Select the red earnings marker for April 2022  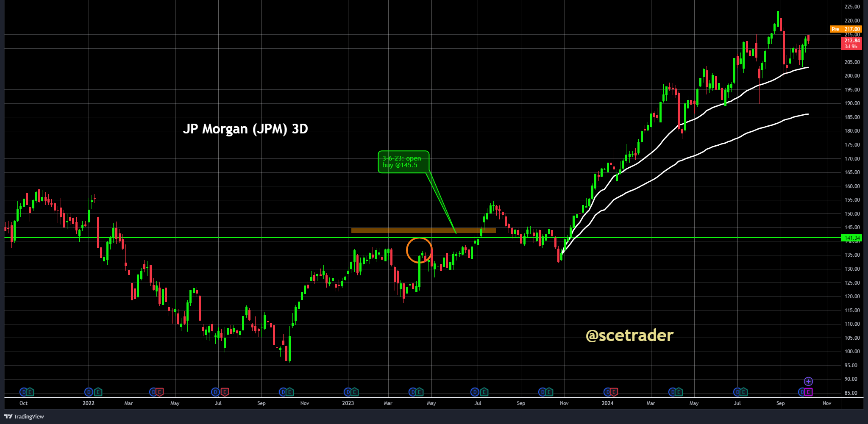point(159,392)
